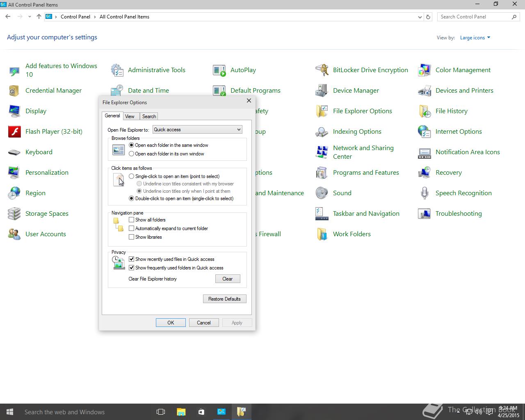The width and height of the screenshot is (525, 420).
Task: Open the Color Management icon
Action: [x=425, y=70]
